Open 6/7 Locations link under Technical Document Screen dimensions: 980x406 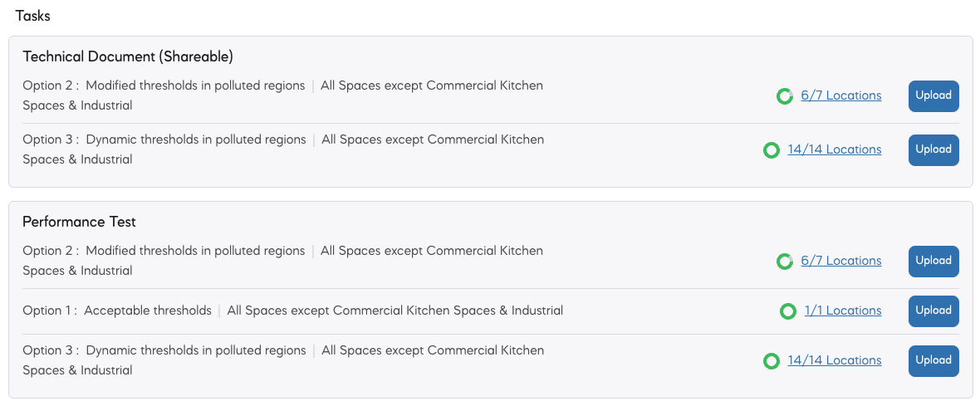click(x=841, y=95)
